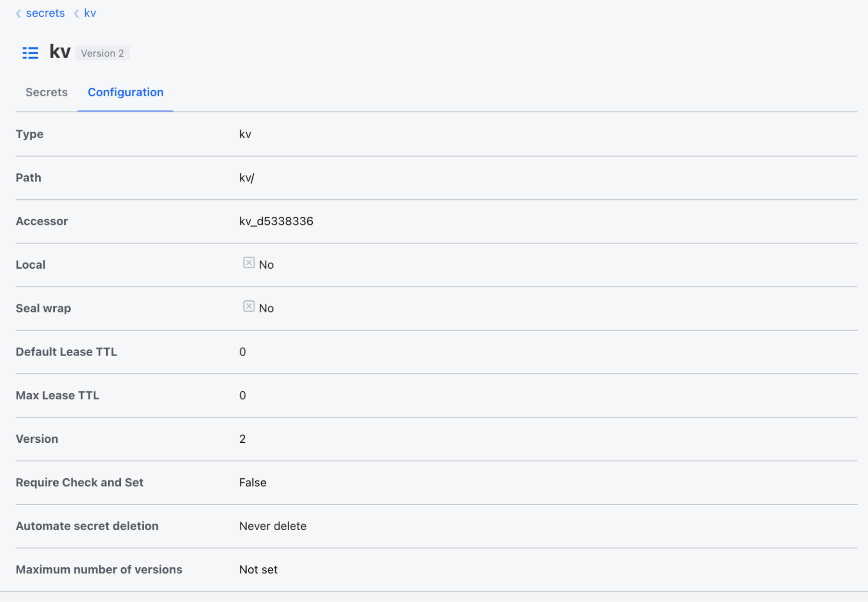
Task: Click the Type row value kv
Action: tap(245, 134)
